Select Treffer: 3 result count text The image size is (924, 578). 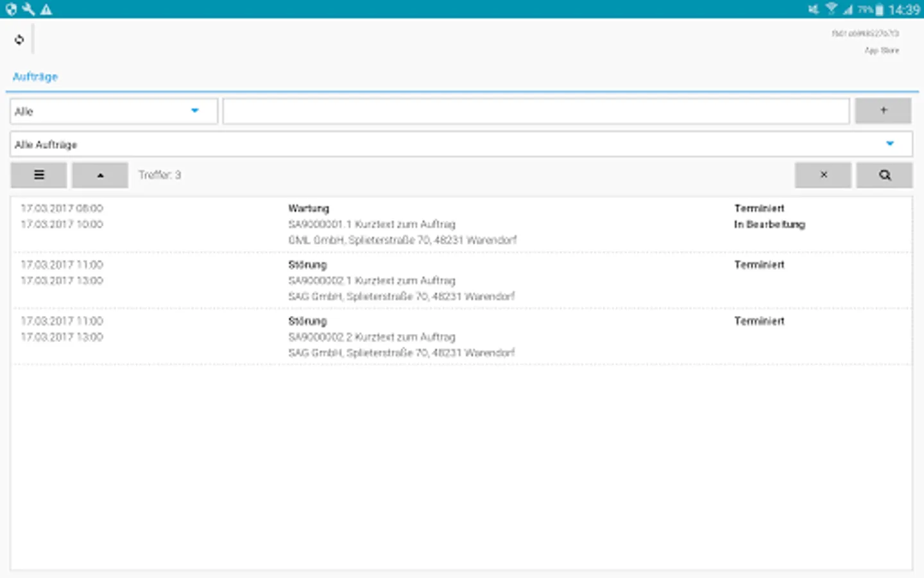click(x=160, y=175)
